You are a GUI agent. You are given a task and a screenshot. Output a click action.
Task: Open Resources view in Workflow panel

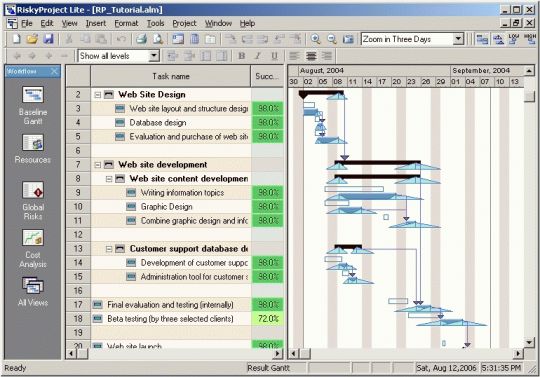[33, 149]
